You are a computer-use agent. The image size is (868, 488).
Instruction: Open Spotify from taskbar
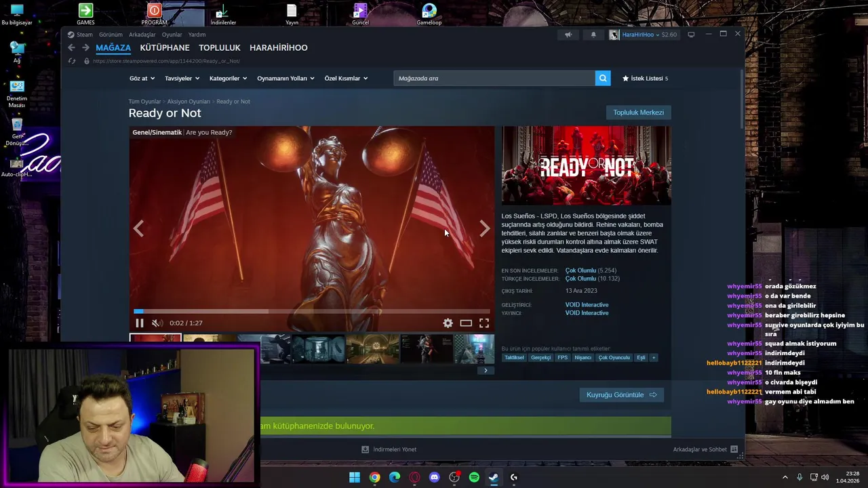[474, 477]
